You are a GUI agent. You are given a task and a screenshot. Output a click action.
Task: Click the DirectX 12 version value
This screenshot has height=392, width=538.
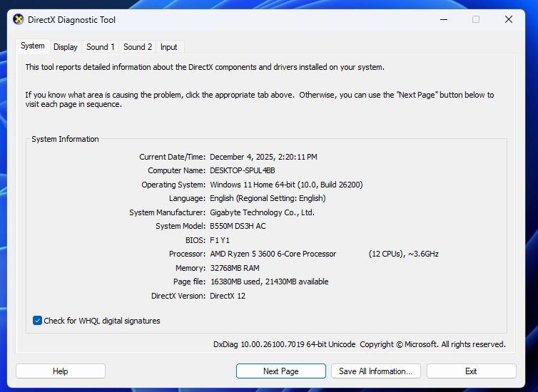[228, 296]
